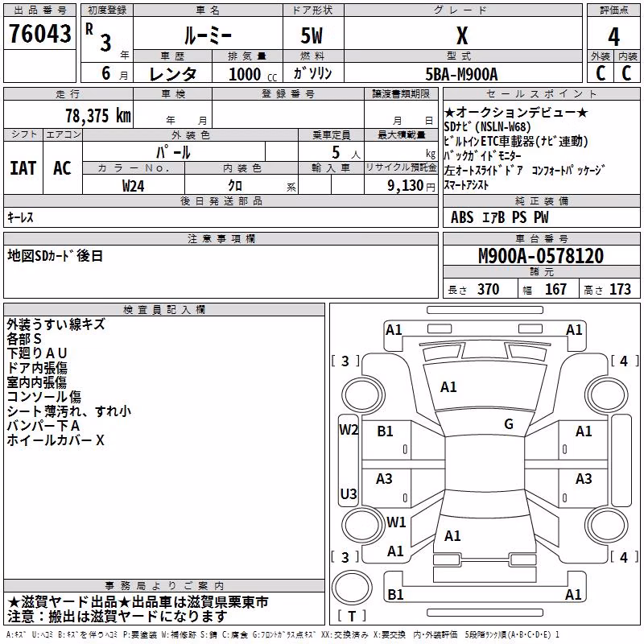Click the height value 173
Screen dimensions: 644x644
620,290
